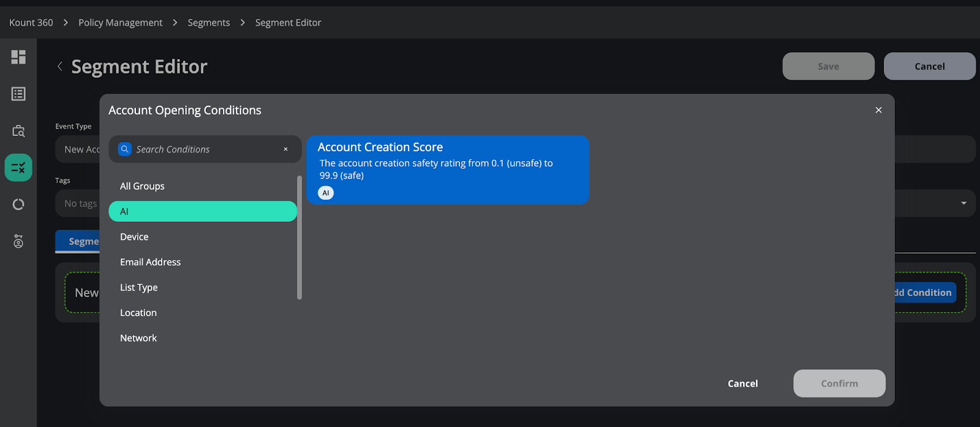980x427 pixels.
Task: Choose the Email Address group
Action: pyautogui.click(x=150, y=262)
